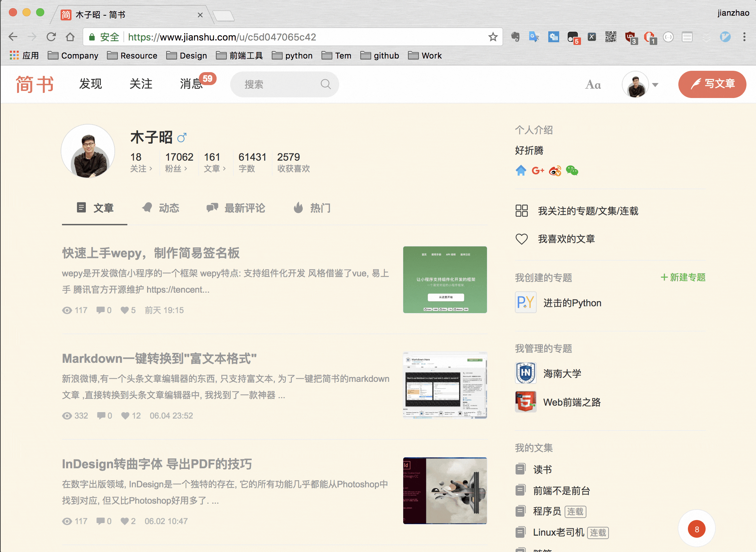Click the heart icon beside 我喜欢的文章
The width and height of the screenshot is (756, 552).
[521, 239]
